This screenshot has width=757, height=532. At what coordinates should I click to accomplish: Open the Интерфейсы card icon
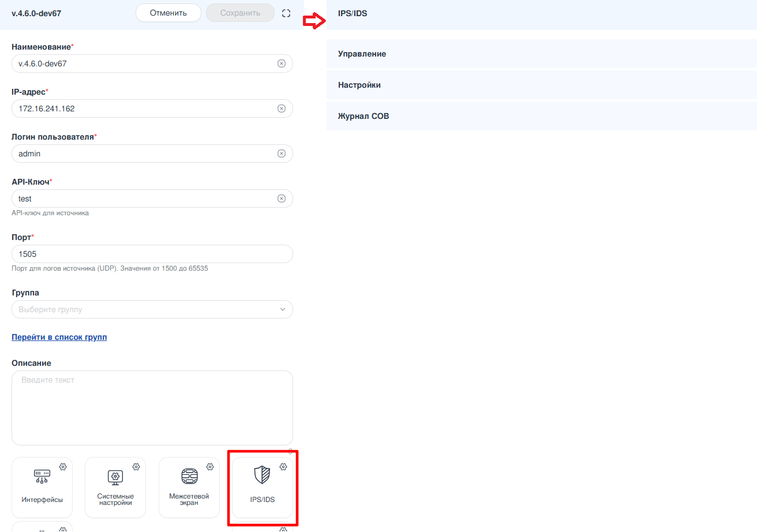point(42,476)
